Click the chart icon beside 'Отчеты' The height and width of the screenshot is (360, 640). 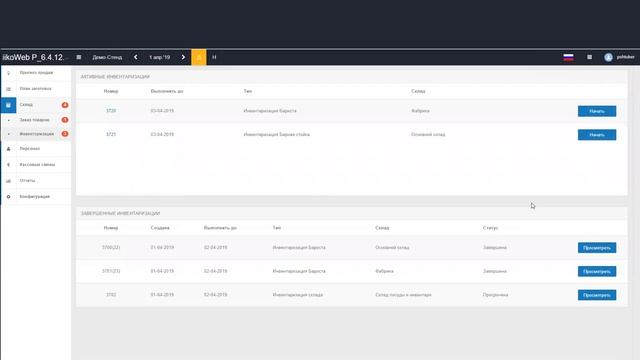tap(8, 181)
